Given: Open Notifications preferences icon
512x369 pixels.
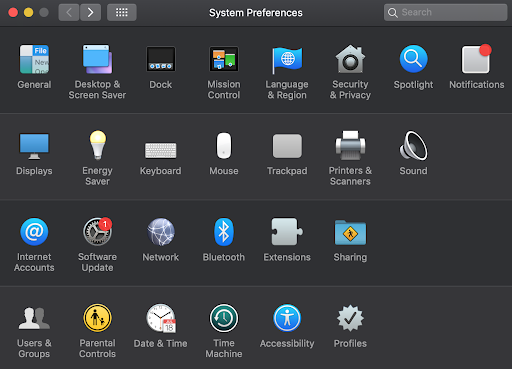Looking at the screenshot, I should pos(477,59).
